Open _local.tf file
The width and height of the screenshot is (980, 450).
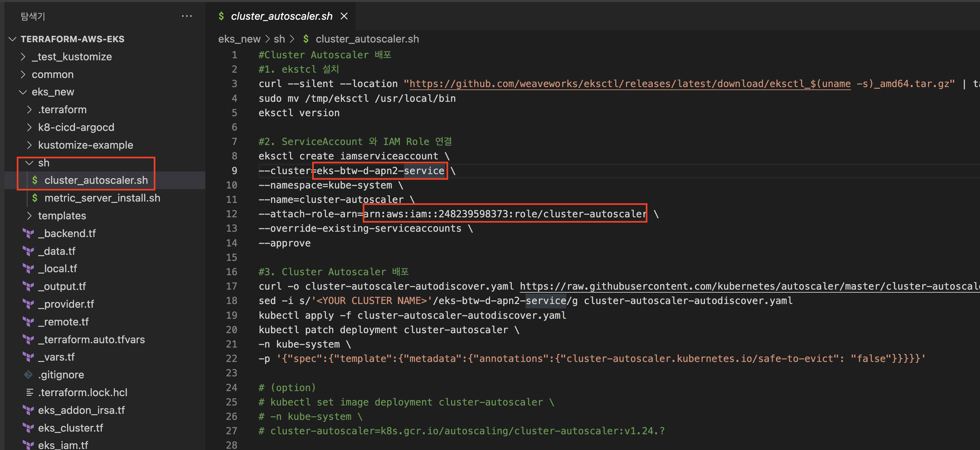[x=58, y=269]
